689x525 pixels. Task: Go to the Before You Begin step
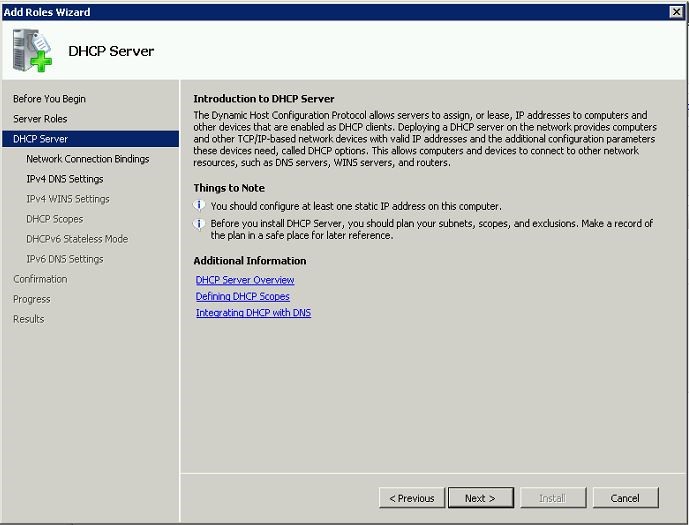(49, 99)
